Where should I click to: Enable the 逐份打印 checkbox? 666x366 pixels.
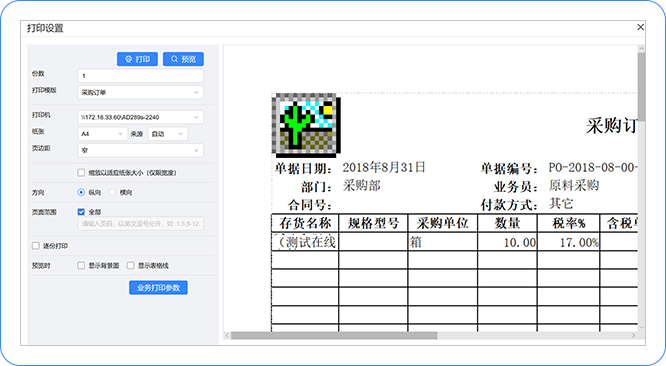pyautogui.click(x=36, y=246)
